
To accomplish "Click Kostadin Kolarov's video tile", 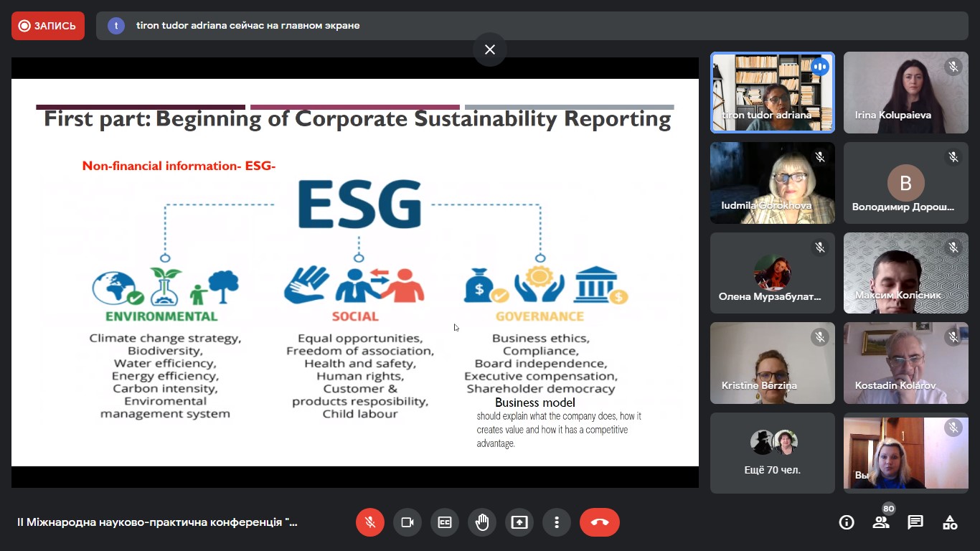I will (x=905, y=363).
